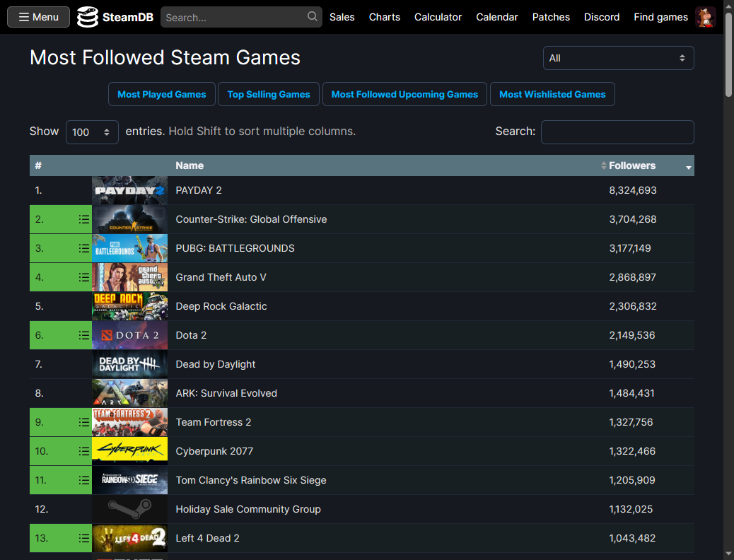Viewport: 734px width, 560px height.
Task: Open the Sales page
Action: 342,18
